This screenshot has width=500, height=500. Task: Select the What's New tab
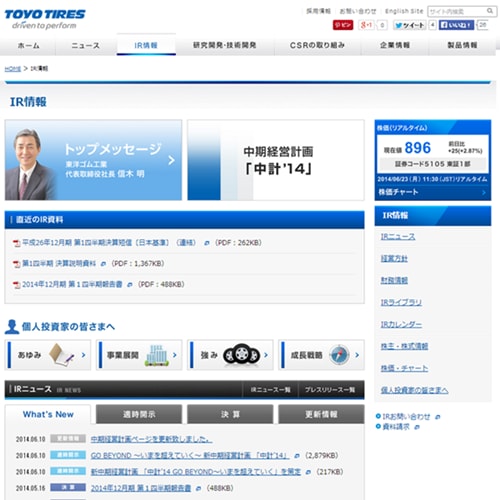(x=48, y=414)
